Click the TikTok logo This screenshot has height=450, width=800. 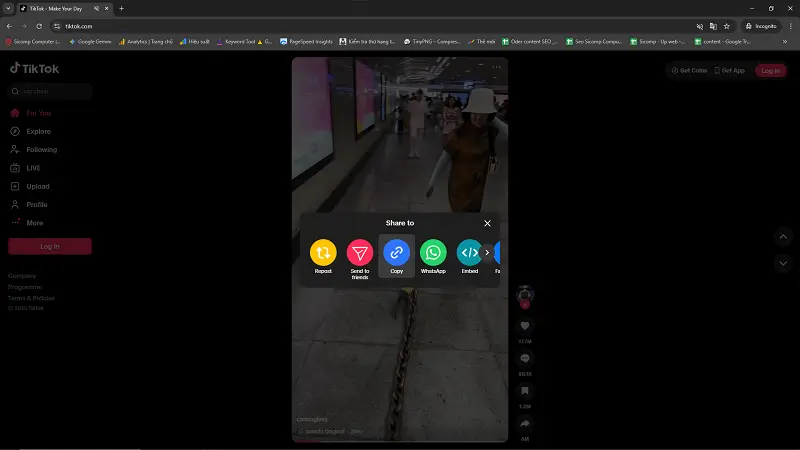pos(34,68)
